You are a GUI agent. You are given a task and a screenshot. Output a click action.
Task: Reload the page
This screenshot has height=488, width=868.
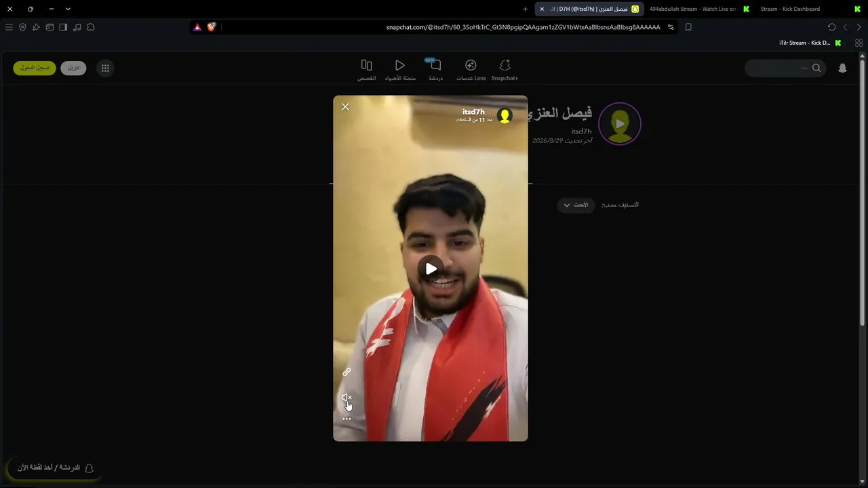832,27
